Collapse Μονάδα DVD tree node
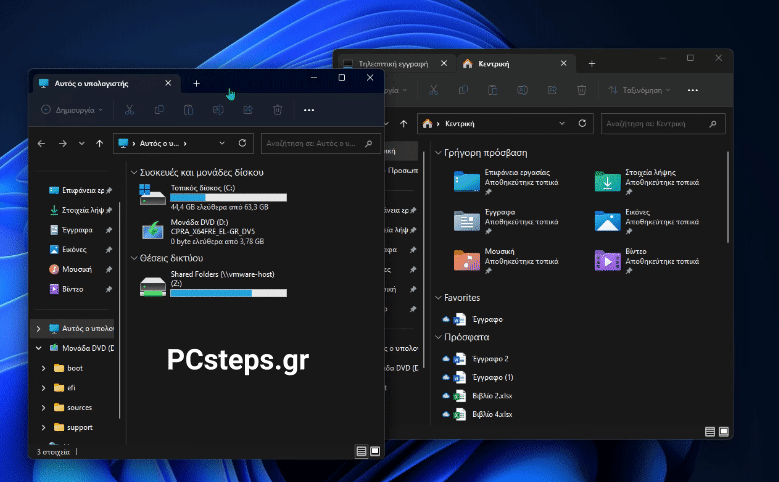Screen dimensions: 779x482 pos(38,348)
